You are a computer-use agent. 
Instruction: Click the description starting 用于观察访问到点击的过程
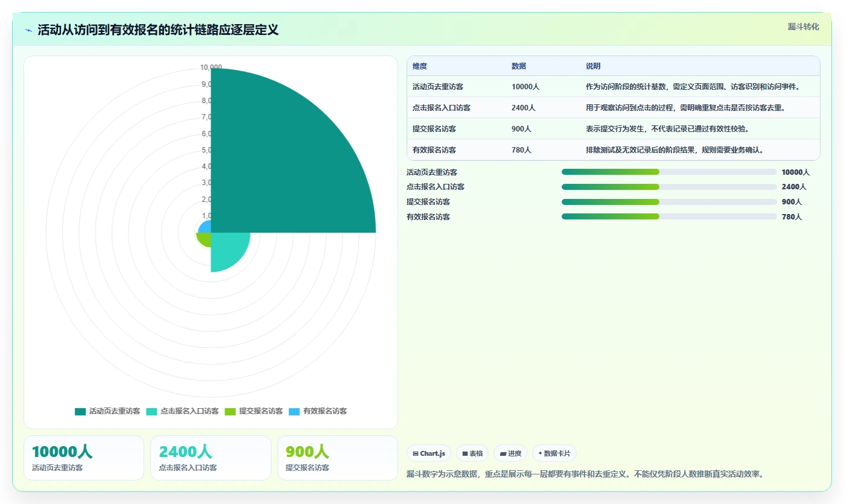(685, 108)
